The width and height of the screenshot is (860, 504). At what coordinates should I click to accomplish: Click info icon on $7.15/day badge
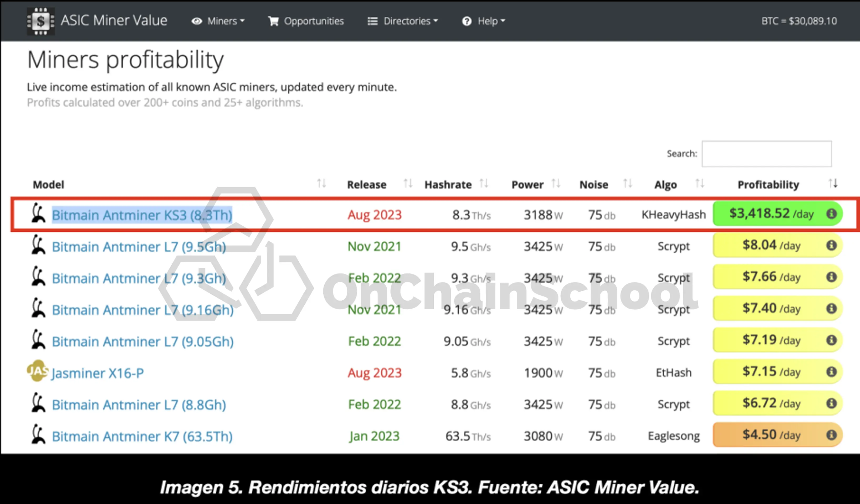pyautogui.click(x=831, y=371)
